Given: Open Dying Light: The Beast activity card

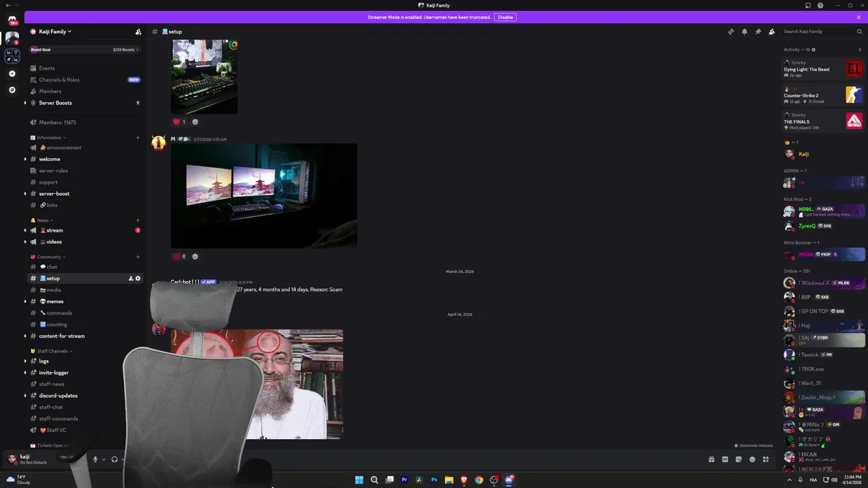Looking at the screenshot, I should (x=823, y=69).
